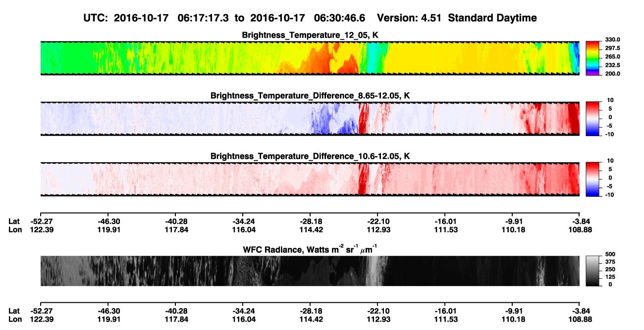Click Lat -28.18 below the WFC Radiance panel
This screenshot has width=644, height=330.
coord(310,311)
